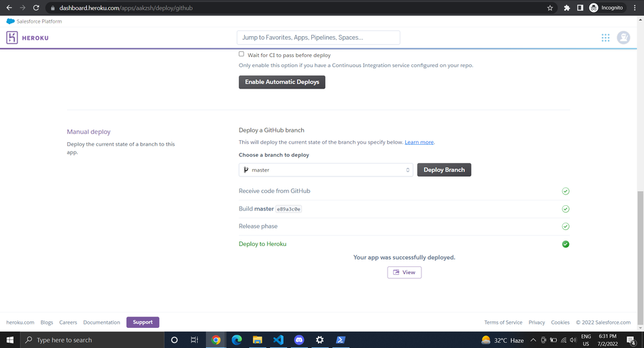Open the Salesforce Platform cloud icon
644x348 pixels.
[10, 21]
